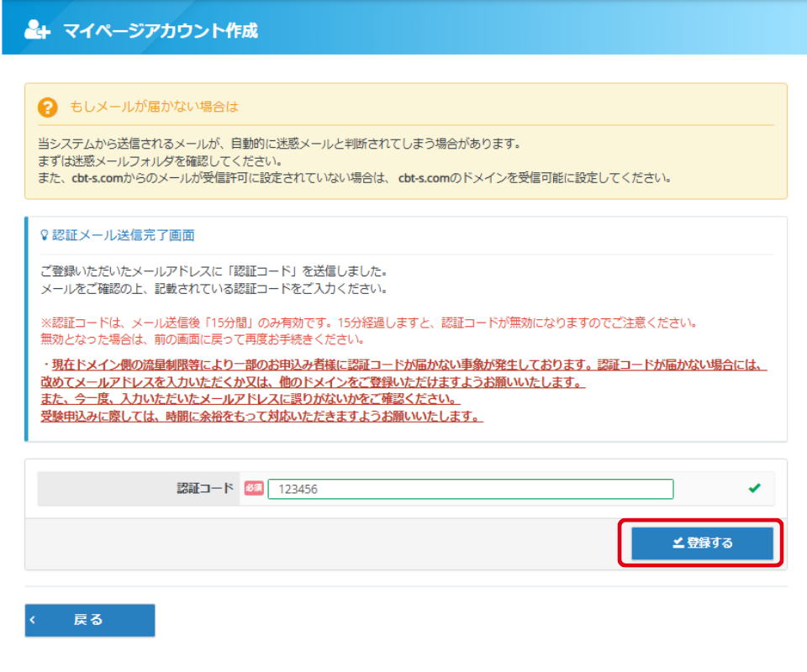This screenshot has height=672, width=807.
Task: Click the 登録する register button
Action: 702,543
